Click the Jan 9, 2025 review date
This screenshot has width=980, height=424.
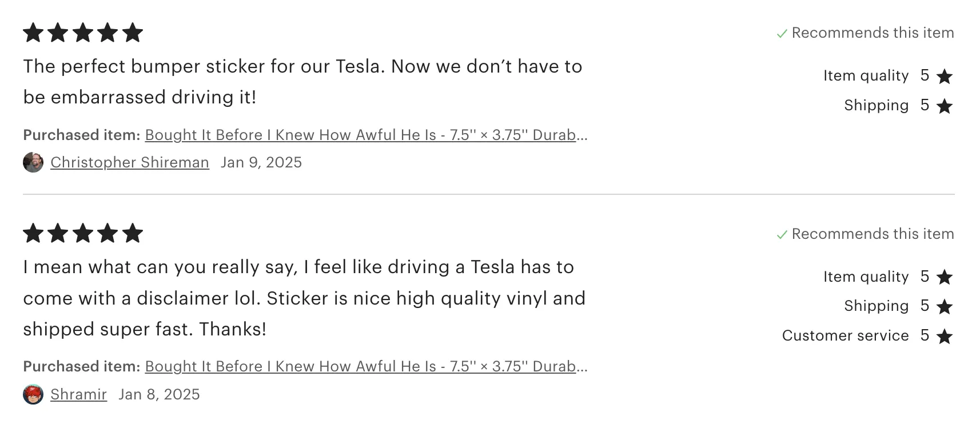pos(261,162)
